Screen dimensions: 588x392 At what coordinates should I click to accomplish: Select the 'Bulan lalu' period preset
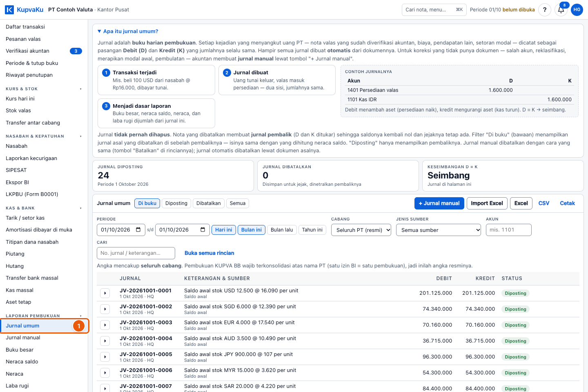tap(282, 230)
